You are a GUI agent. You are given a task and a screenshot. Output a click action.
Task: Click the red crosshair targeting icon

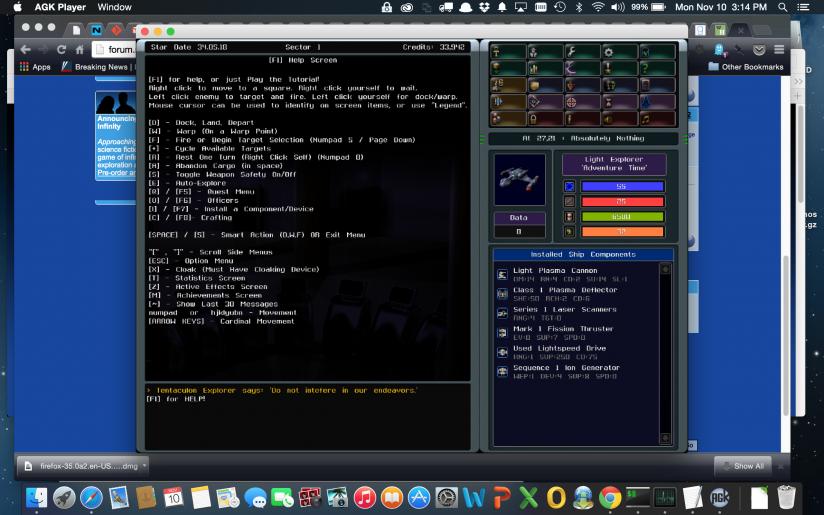[571, 102]
